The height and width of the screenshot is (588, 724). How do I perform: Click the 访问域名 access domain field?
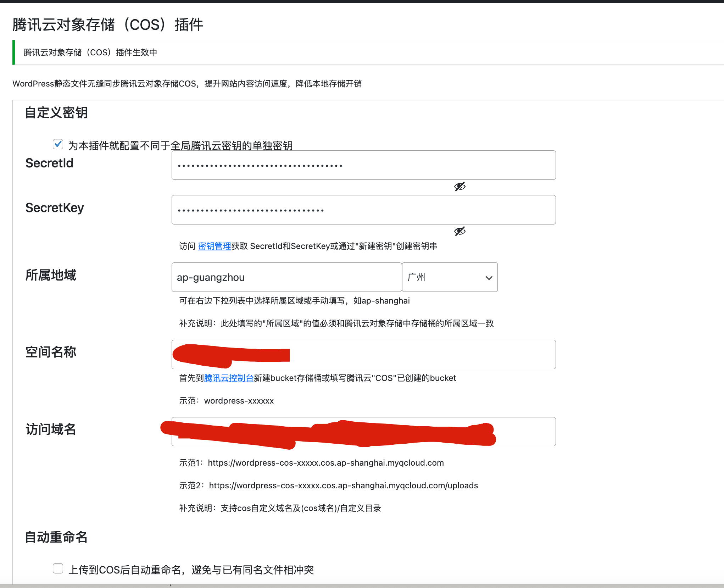pyautogui.click(x=525, y=432)
